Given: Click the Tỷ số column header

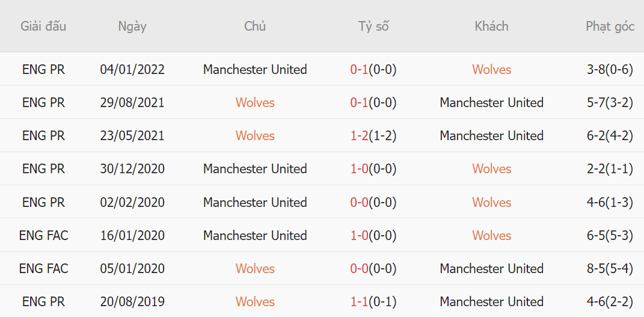Looking at the screenshot, I should point(373,26).
